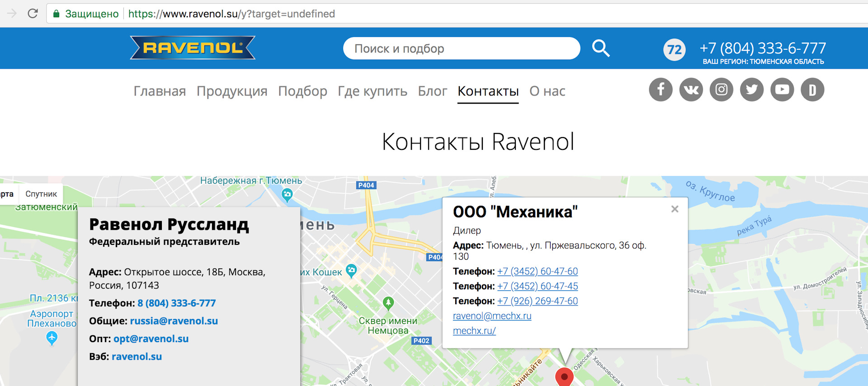The image size is (868, 386).
Task: Click the red map location marker
Action: (x=564, y=376)
